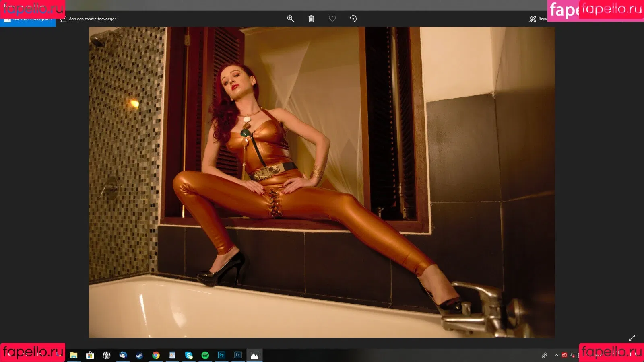This screenshot has width=644, height=362.
Task: Click the zoom magnifier icon
Action: (291, 19)
